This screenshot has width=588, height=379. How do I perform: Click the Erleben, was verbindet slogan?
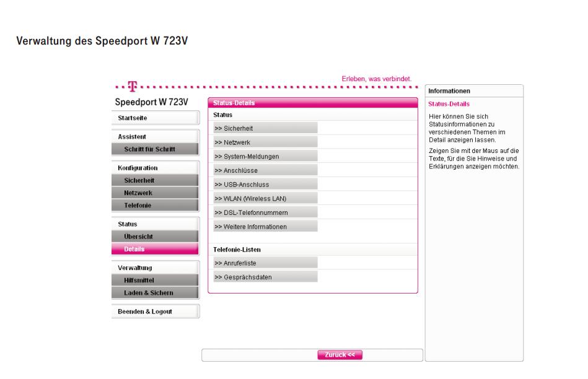[377, 79]
